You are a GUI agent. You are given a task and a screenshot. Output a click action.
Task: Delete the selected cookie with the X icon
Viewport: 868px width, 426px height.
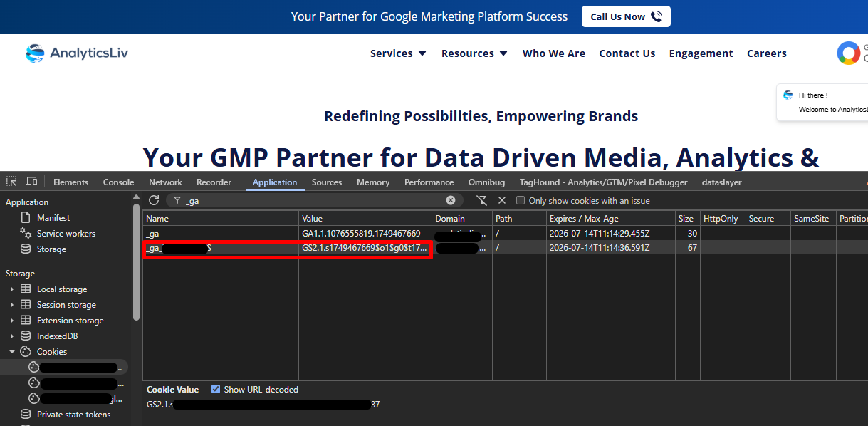point(502,201)
